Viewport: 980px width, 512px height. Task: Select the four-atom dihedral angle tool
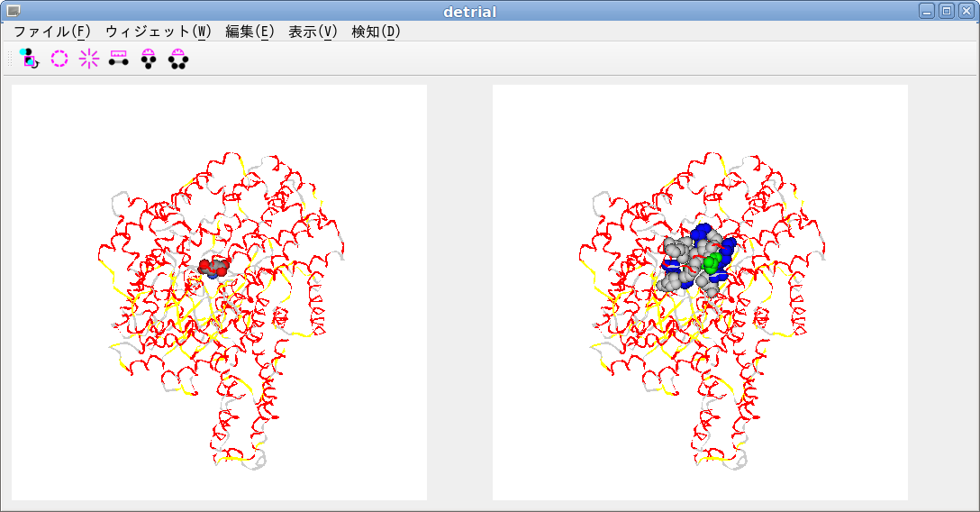pos(178,59)
